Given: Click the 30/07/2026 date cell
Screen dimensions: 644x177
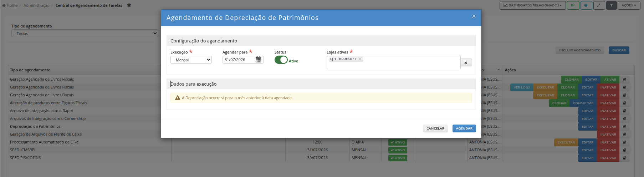Looking at the screenshot, I should (317, 158).
